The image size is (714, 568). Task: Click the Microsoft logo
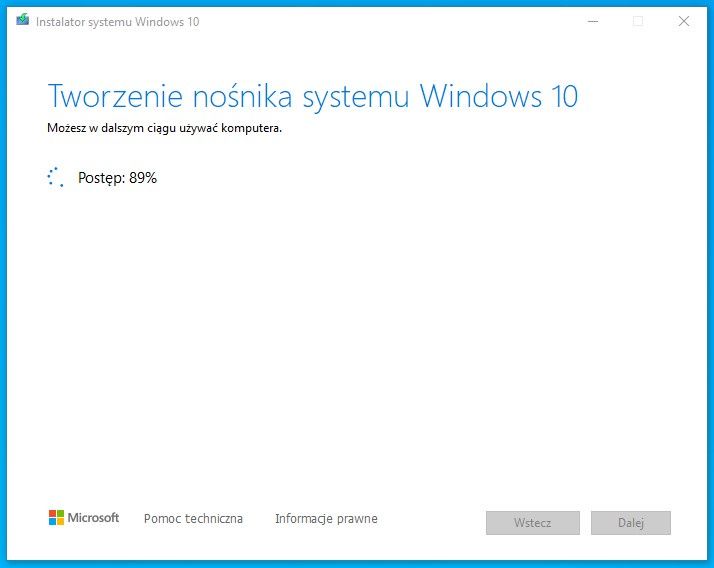click(84, 517)
